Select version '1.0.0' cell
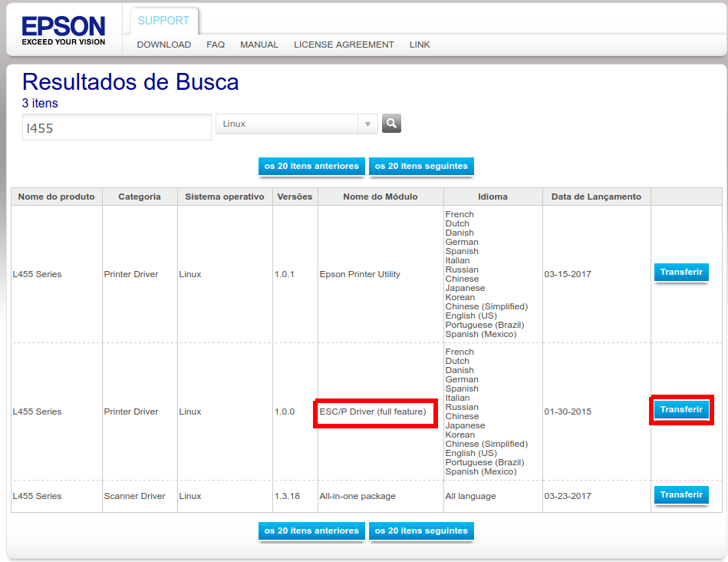 285,412
